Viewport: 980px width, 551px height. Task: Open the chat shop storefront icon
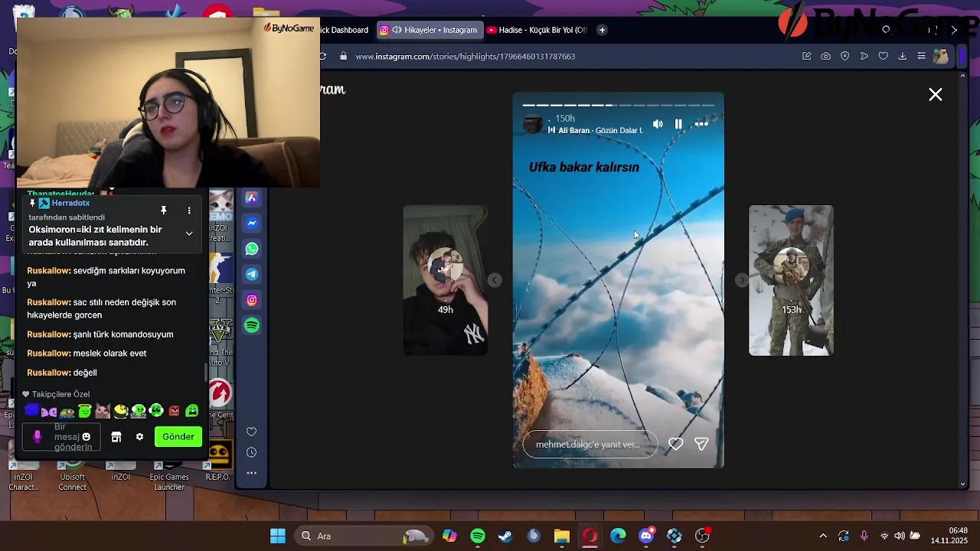[x=116, y=437]
